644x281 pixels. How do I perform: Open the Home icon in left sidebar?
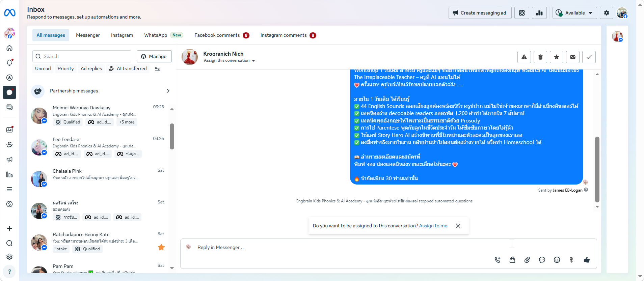pyautogui.click(x=9, y=48)
